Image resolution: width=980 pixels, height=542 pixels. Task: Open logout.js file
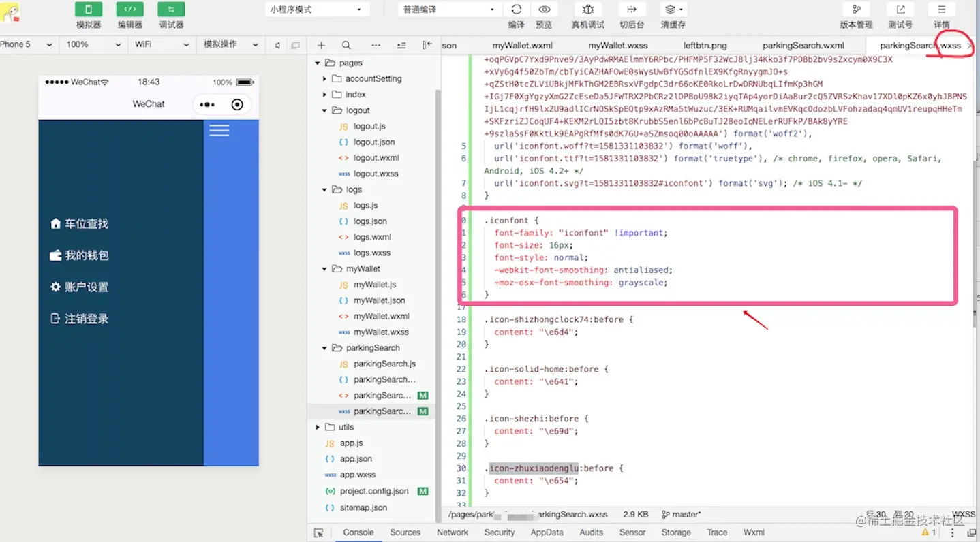(370, 126)
